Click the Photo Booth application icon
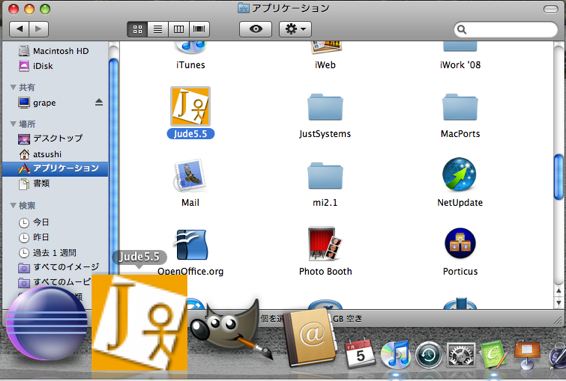Image resolution: width=566 pixels, height=381 pixels. point(325,243)
